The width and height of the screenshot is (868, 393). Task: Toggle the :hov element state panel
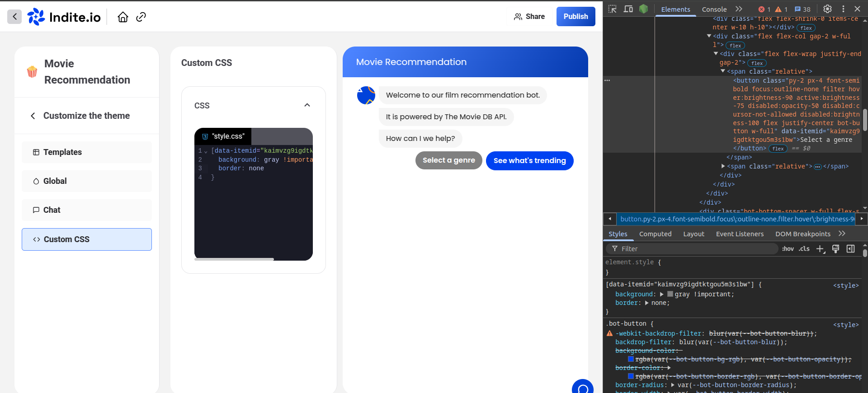coord(788,249)
